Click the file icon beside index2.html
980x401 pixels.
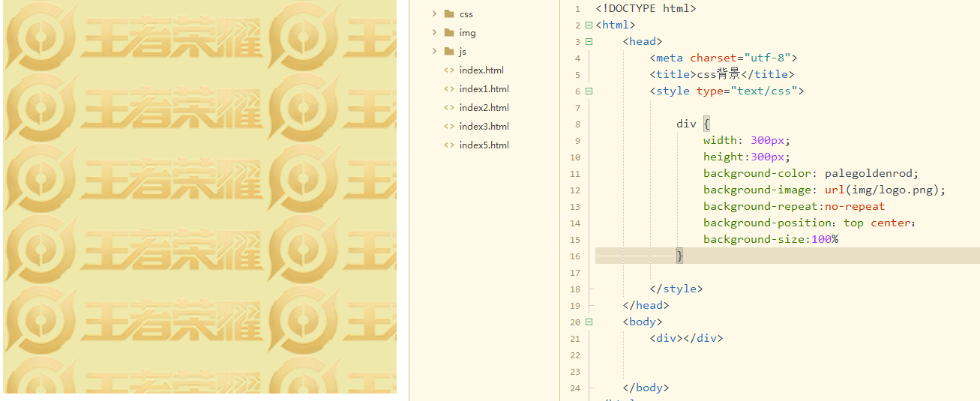(x=449, y=107)
